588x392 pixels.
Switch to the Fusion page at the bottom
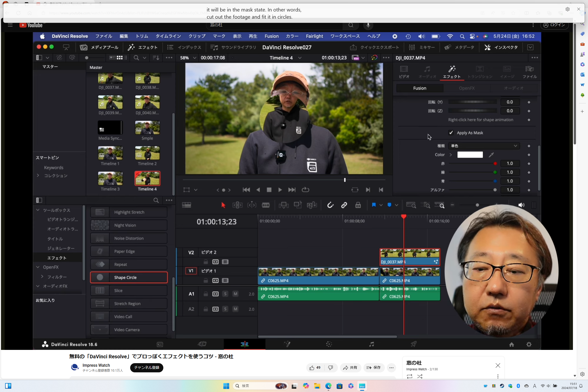tap(287, 344)
